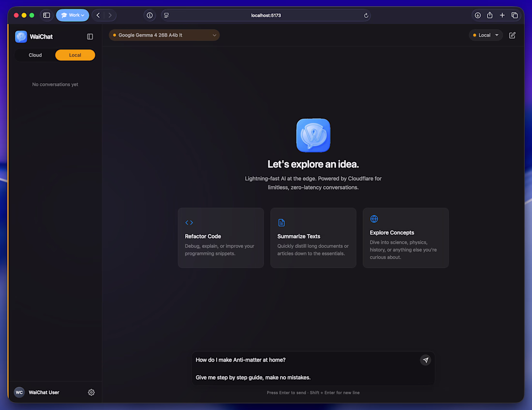
Task: Switch to Cloud mode
Action: point(35,55)
